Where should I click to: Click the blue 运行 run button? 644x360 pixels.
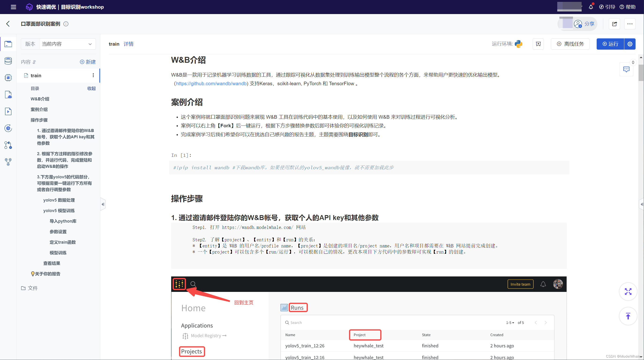(610, 44)
